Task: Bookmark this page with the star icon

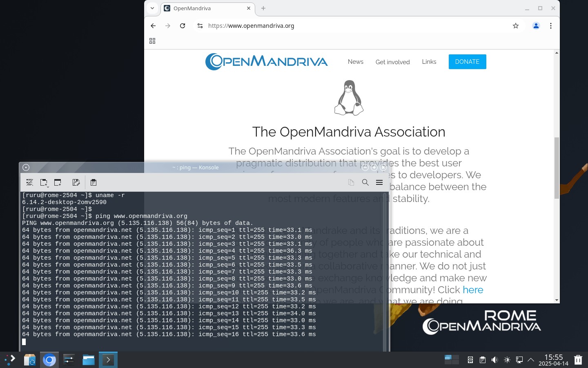Action: point(516,26)
